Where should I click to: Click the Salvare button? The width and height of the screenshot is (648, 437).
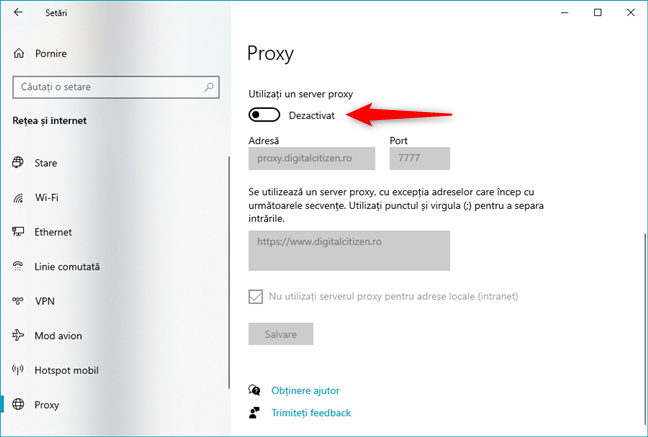[x=281, y=333]
